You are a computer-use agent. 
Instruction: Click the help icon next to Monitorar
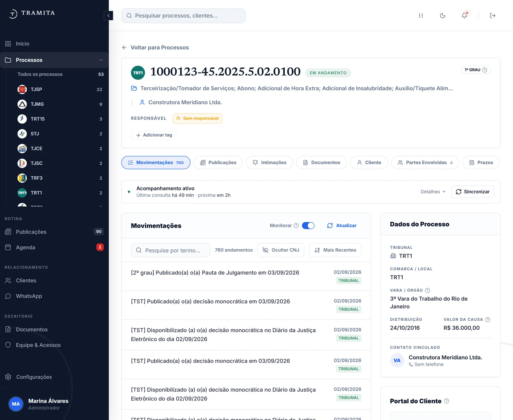coord(296,226)
